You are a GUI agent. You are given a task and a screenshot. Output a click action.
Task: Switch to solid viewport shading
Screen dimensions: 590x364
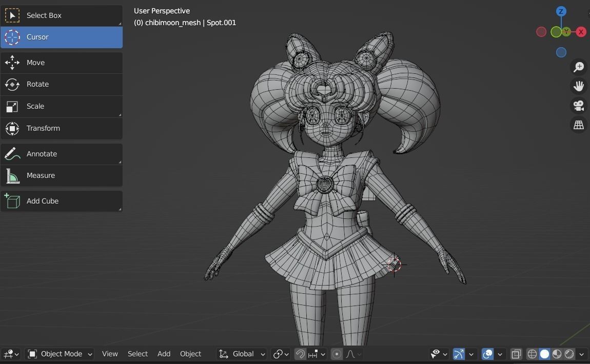click(544, 354)
